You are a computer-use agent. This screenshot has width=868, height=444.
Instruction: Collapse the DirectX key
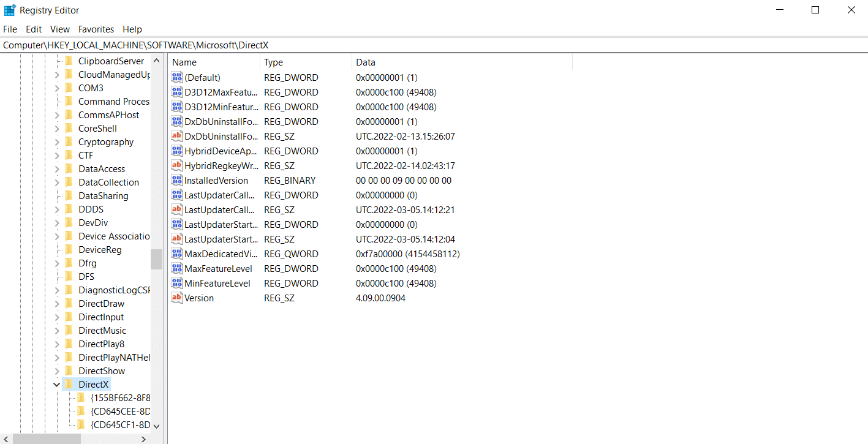click(57, 385)
